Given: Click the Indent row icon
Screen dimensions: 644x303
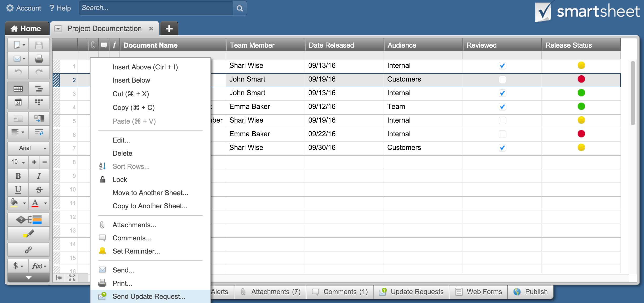Looking at the screenshot, I should [39, 118].
